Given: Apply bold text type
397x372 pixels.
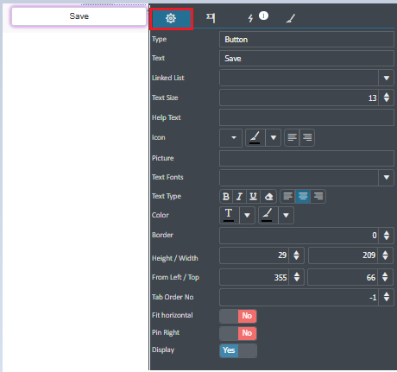Looking at the screenshot, I should click(226, 197).
